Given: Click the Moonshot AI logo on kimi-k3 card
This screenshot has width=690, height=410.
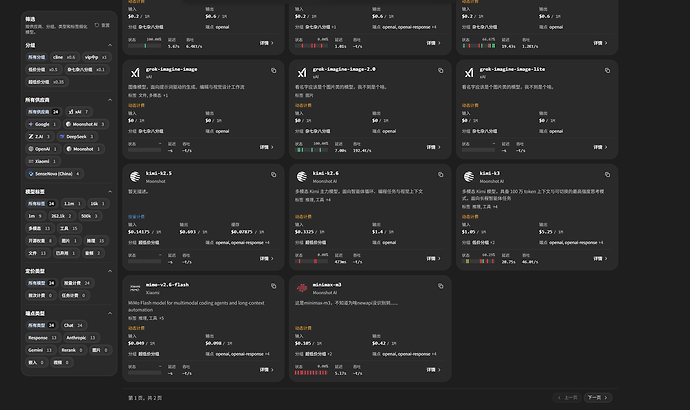Looking at the screenshot, I should [x=469, y=177].
